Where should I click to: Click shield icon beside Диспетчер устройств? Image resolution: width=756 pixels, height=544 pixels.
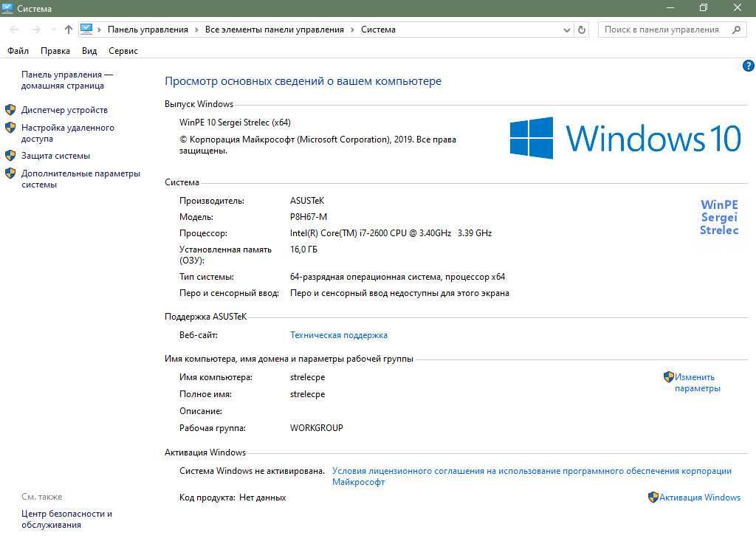tap(10, 110)
